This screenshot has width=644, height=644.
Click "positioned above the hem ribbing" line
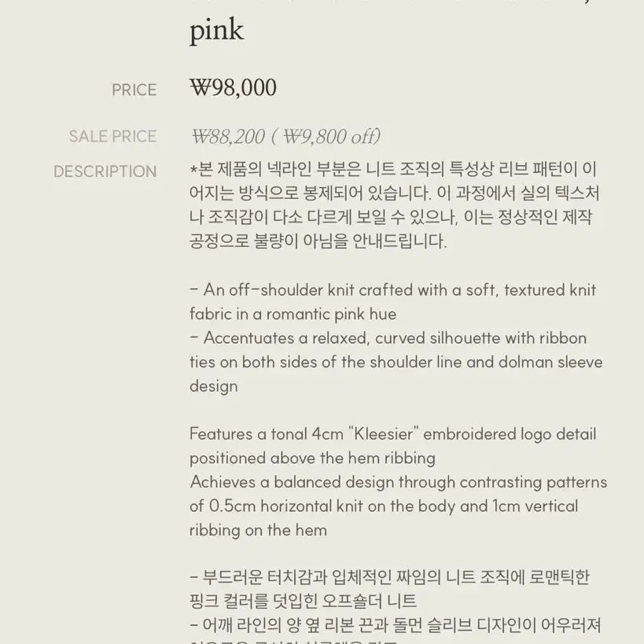(x=312, y=458)
